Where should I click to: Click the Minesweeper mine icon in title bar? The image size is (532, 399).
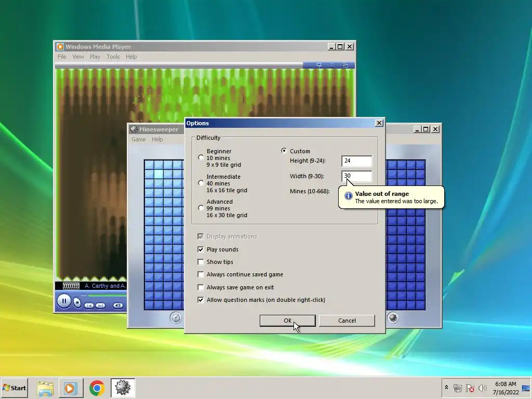pyautogui.click(x=134, y=129)
